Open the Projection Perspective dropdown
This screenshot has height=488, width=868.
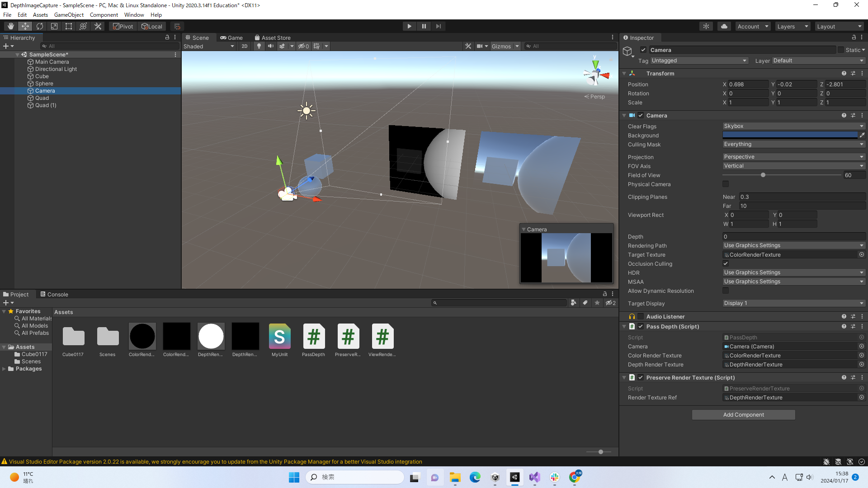click(793, 157)
